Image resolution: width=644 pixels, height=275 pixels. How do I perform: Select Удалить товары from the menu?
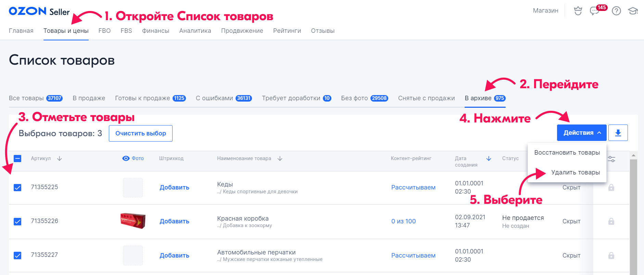click(575, 172)
